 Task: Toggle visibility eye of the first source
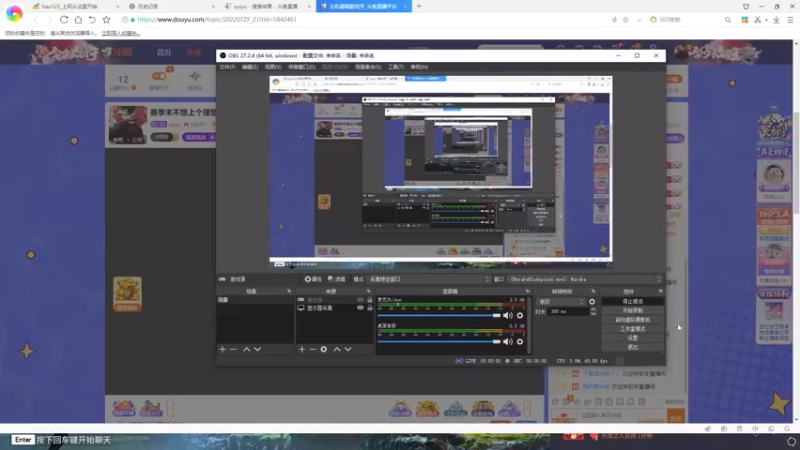point(360,300)
